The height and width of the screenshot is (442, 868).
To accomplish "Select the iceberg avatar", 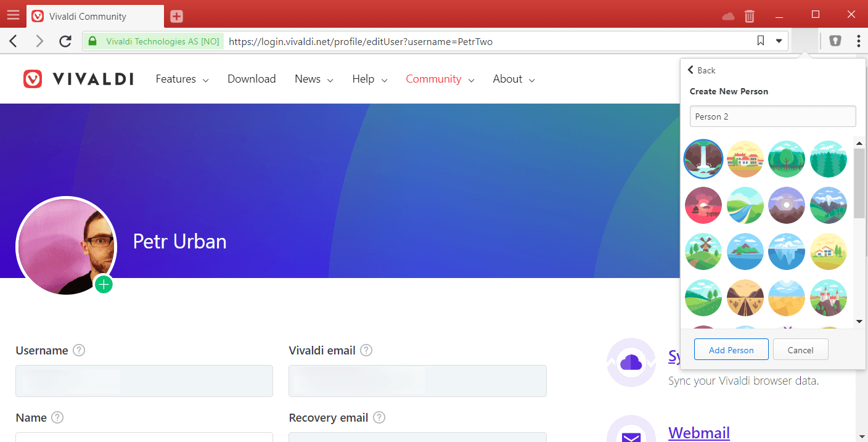I will [x=787, y=252].
